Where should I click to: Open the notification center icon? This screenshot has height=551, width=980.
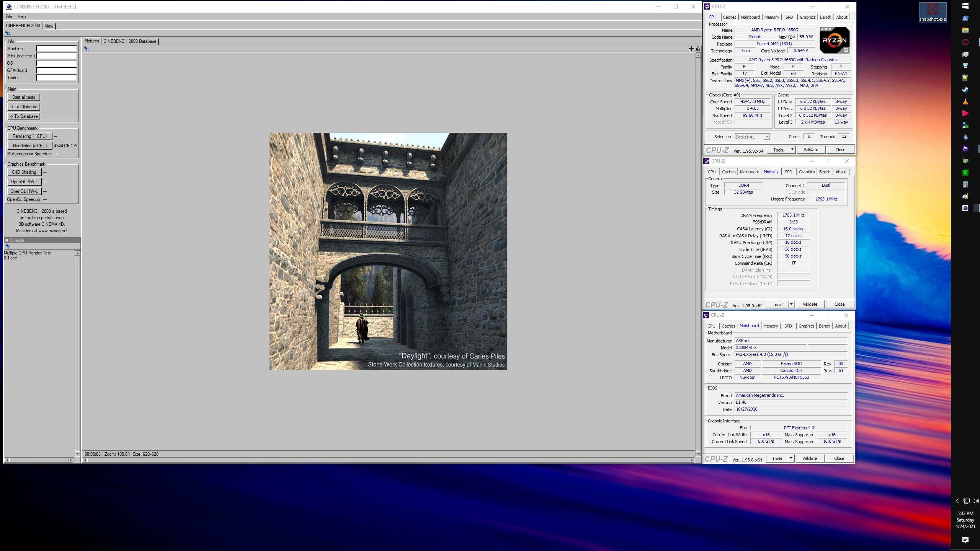pos(965,540)
